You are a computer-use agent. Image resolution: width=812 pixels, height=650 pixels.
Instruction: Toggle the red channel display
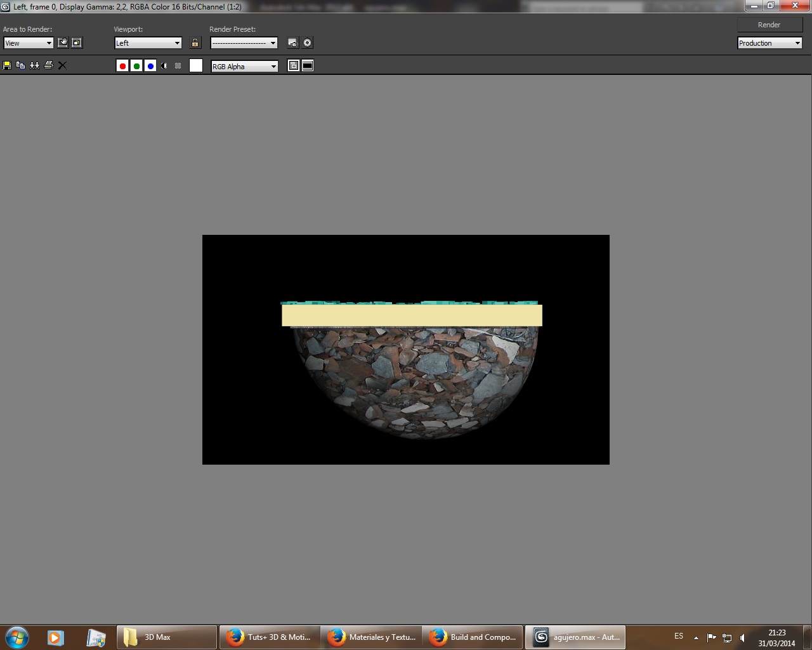[x=122, y=66]
